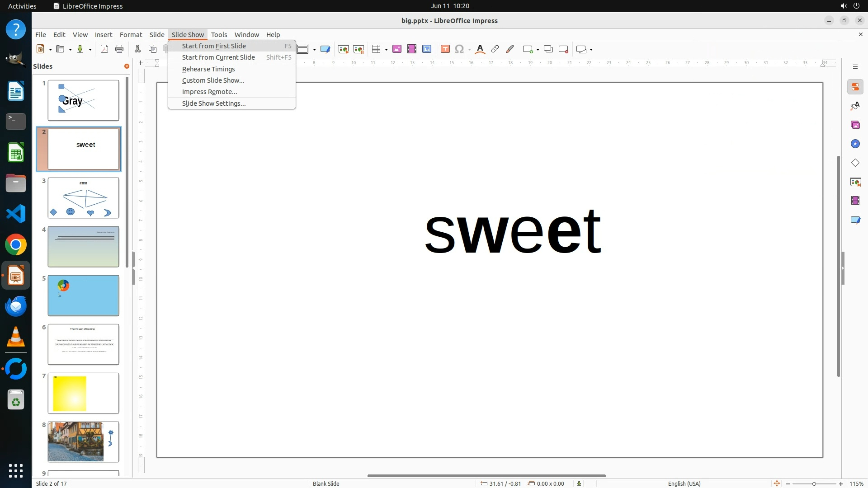Choose Start from Current Slide
868x488 pixels.
[x=218, y=57]
